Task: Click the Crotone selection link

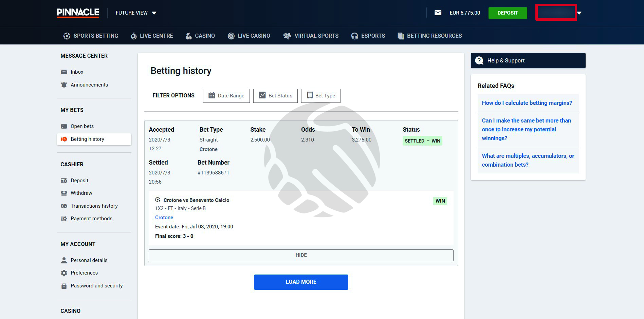Action: (x=164, y=218)
